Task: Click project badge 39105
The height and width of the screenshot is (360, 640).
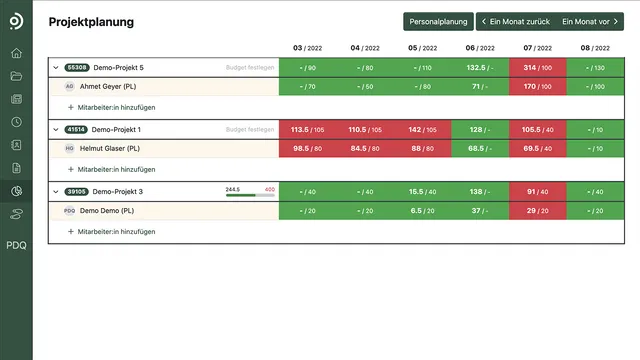Action: click(x=76, y=192)
